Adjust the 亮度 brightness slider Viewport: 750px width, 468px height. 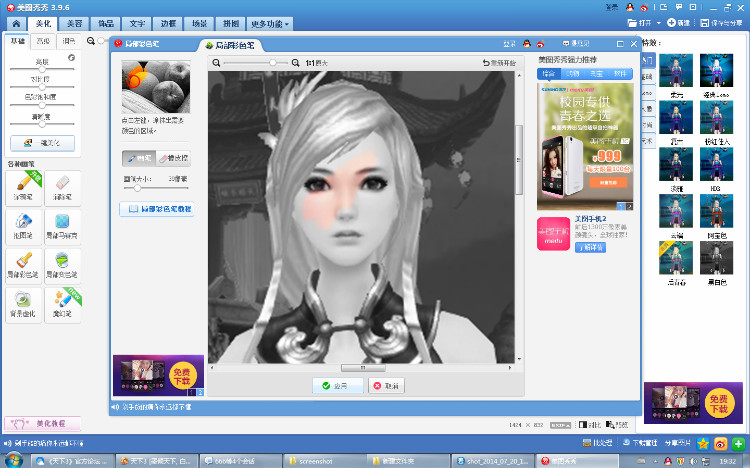pyautogui.click(x=42, y=69)
